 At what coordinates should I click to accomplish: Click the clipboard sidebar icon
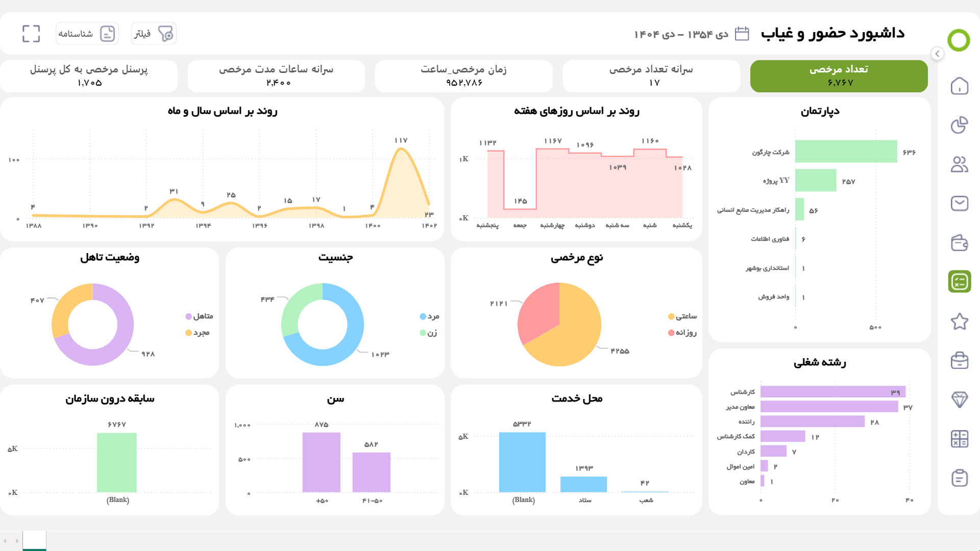tap(959, 478)
